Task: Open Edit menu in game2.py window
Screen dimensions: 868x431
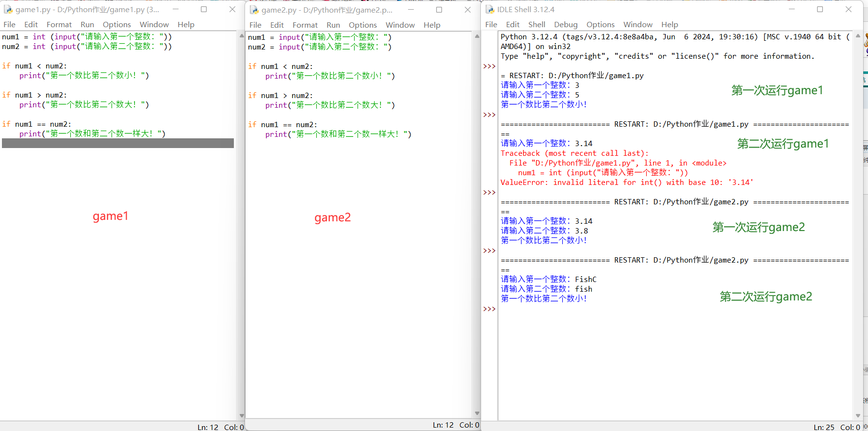Action: click(277, 25)
